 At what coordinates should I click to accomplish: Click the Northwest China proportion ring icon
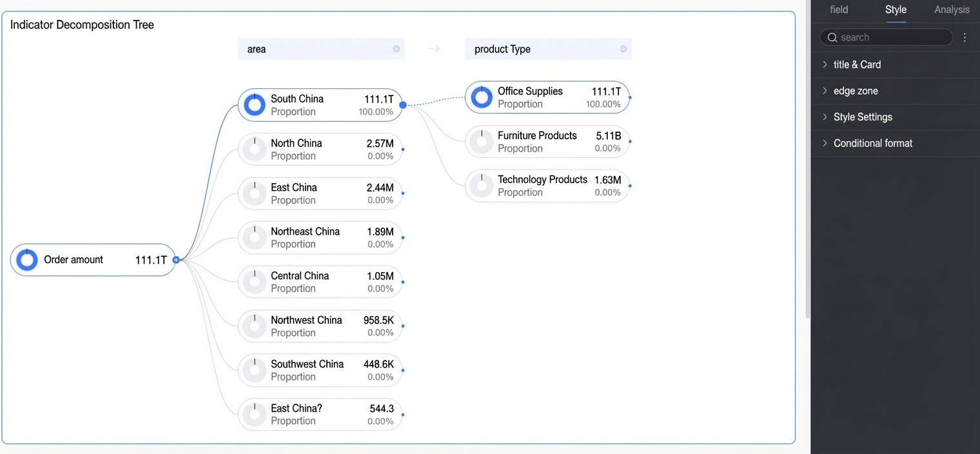coord(255,326)
